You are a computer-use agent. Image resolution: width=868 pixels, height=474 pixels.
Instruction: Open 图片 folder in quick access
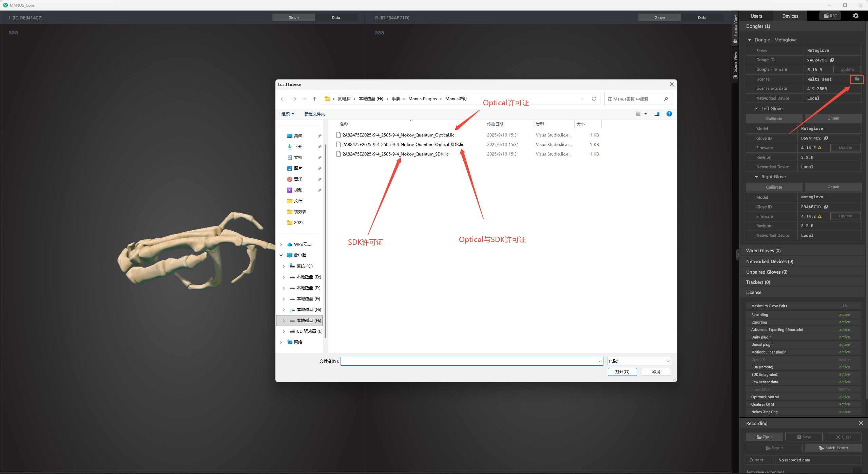298,168
